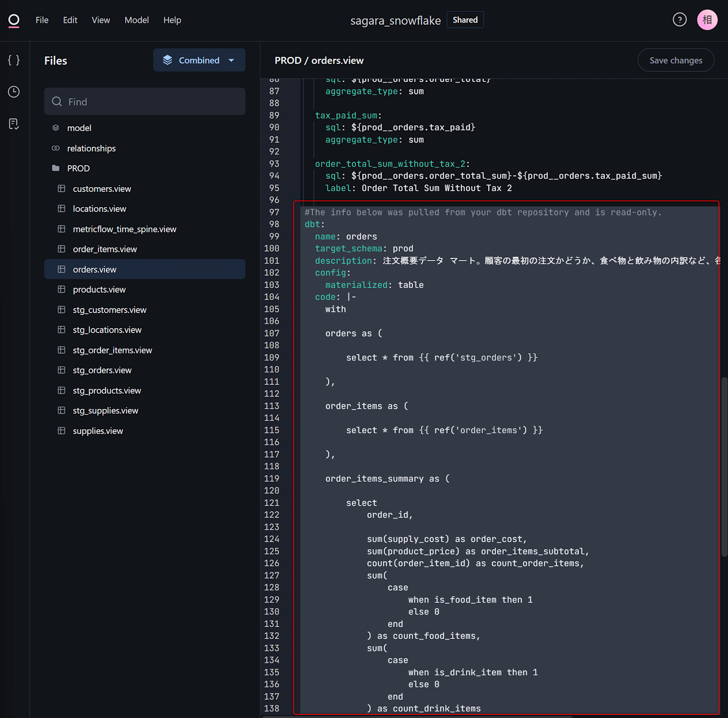The height and width of the screenshot is (718, 728).
Task: Select the orders.view file
Action: tap(145, 269)
